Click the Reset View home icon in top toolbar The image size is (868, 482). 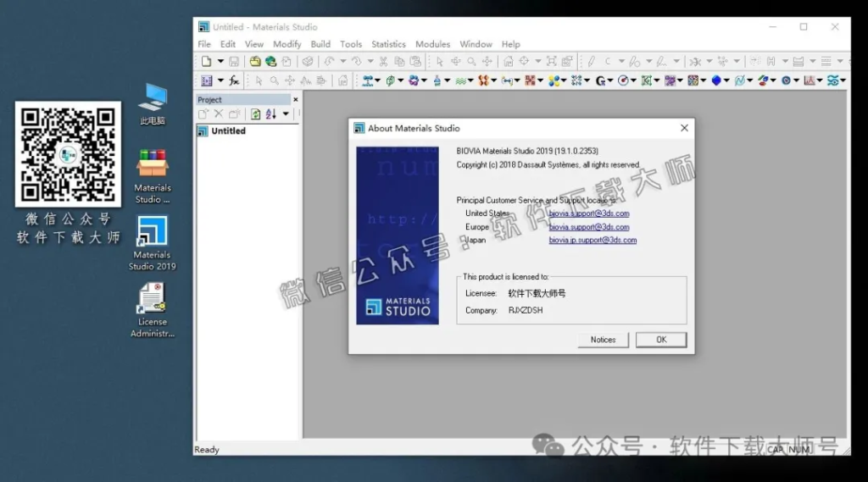509,62
